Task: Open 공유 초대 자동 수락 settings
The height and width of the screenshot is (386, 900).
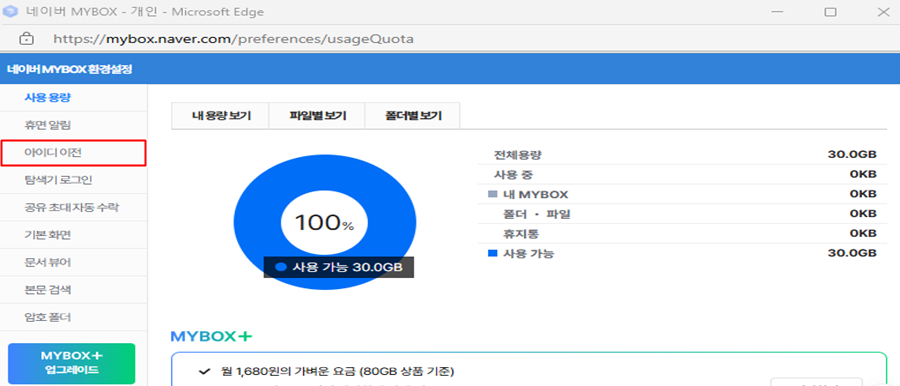Action: coord(72,207)
